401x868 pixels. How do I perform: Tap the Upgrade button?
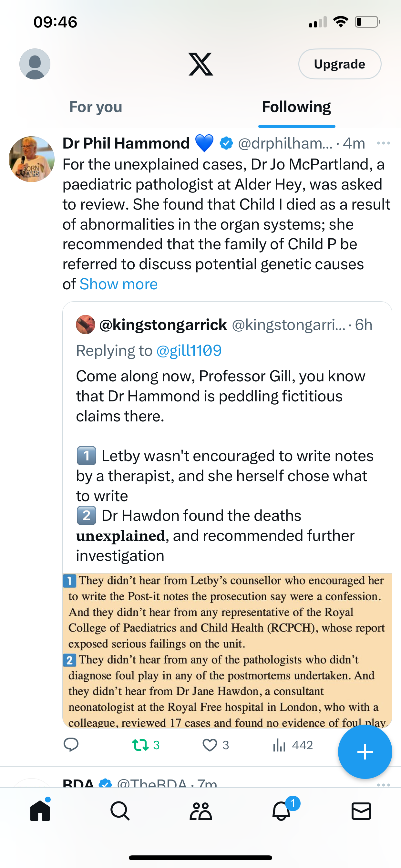click(x=340, y=64)
